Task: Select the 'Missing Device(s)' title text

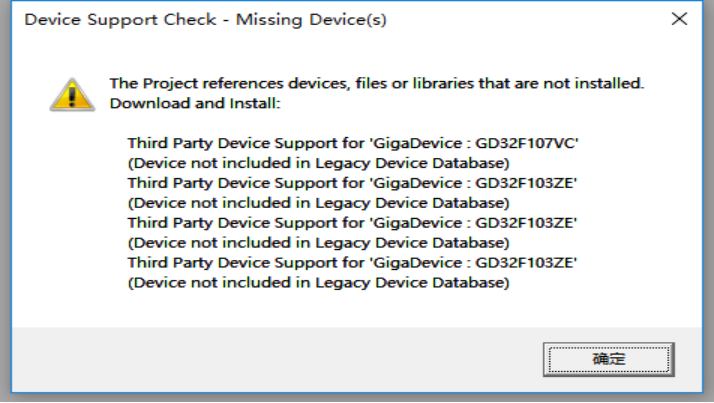Action: 311,20
